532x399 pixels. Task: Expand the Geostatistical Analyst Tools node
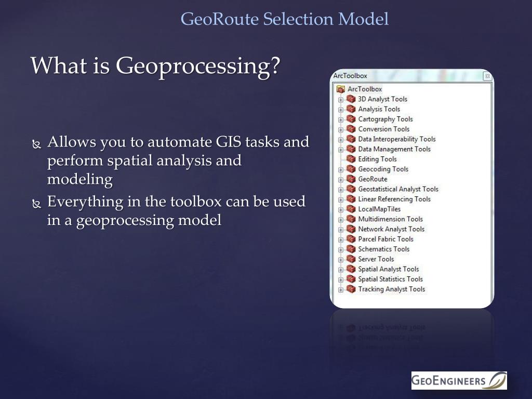click(341, 190)
